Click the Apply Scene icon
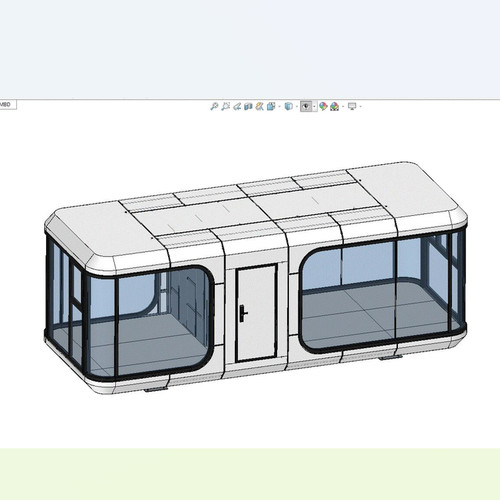This screenshot has width=500, height=500. point(334,106)
